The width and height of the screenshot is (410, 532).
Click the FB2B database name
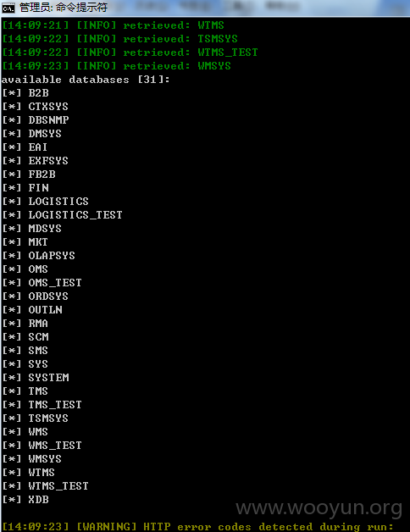42,175
